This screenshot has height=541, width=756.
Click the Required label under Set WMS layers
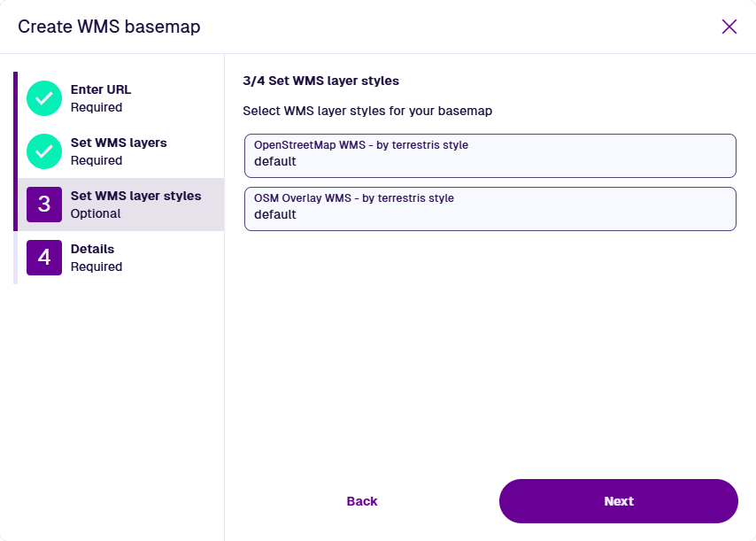click(96, 160)
